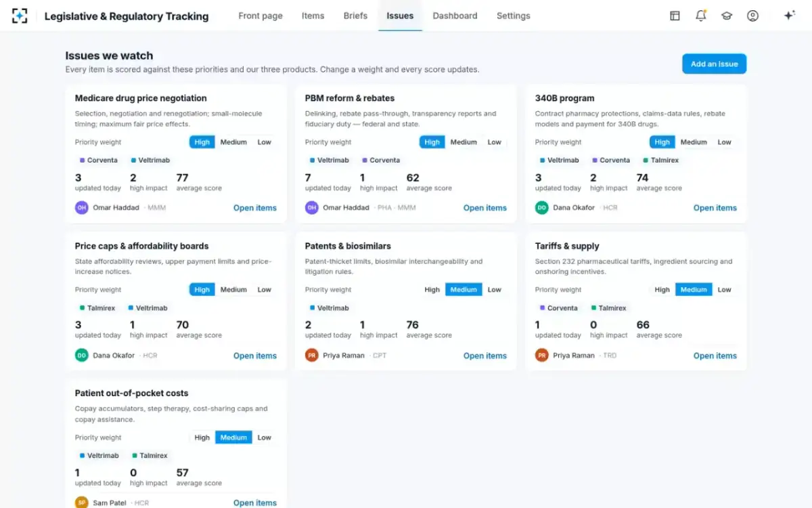
Task: Click Corventa tag on Medicare drug price card
Action: 99,161
